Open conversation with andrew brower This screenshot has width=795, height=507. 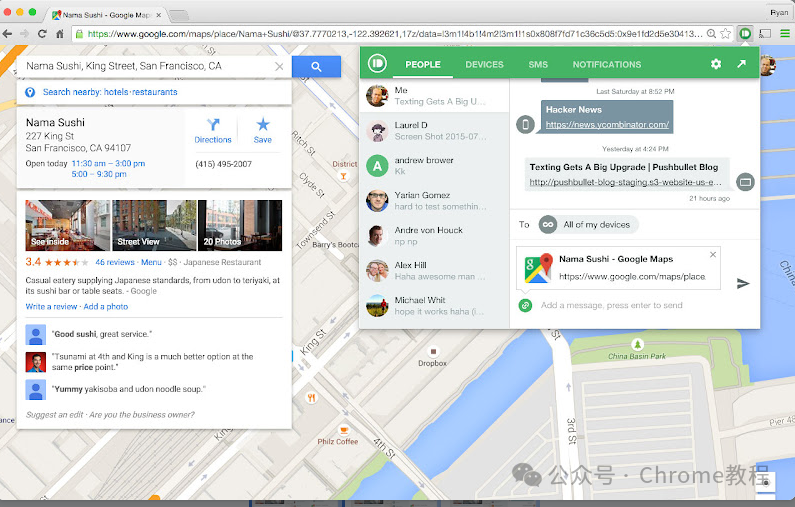[x=435, y=166]
